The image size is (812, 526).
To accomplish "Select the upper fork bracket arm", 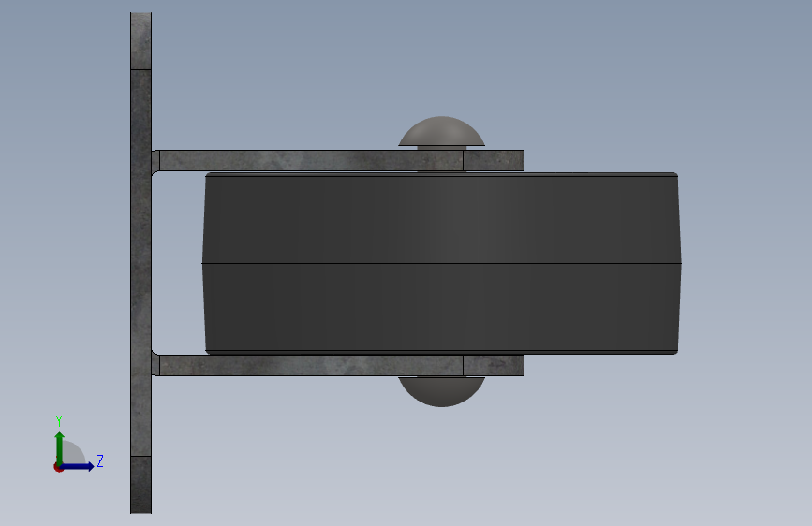I will pyautogui.click(x=338, y=160).
